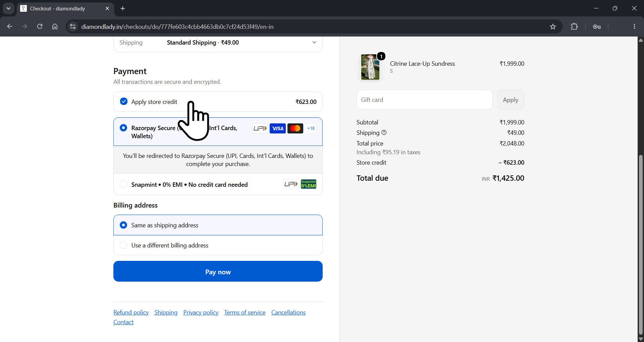This screenshot has height=342, width=644.
Task: Click the Citrine Lace-Up Sundress thumbnail
Action: click(370, 67)
